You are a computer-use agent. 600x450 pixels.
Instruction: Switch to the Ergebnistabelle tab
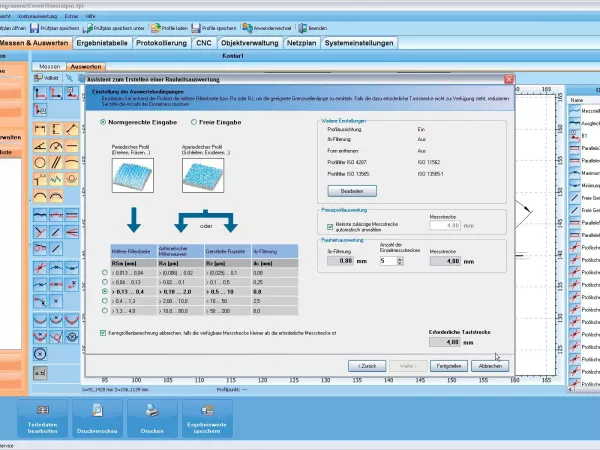101,43
